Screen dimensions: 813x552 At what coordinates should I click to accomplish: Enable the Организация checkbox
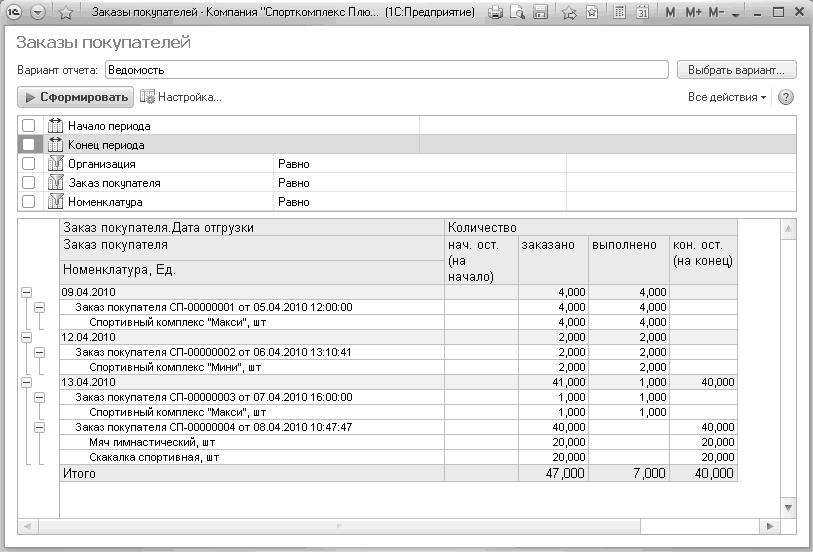tap(29, 164)
